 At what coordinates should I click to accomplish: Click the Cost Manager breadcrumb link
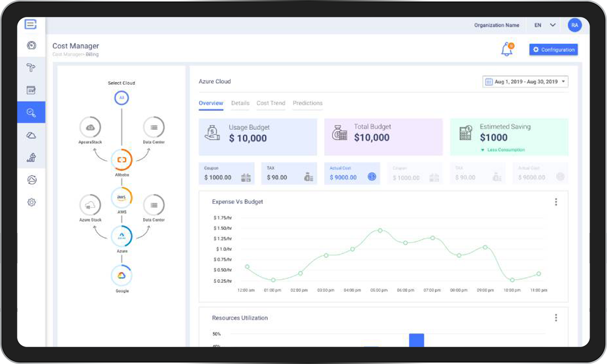click(x=68, y=55)
